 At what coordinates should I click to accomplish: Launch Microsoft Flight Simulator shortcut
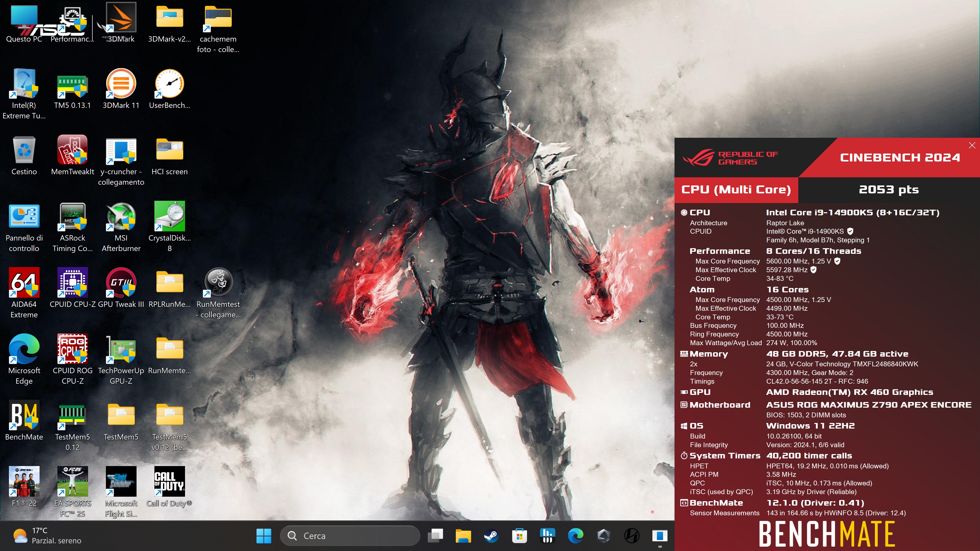coord(121,492)
